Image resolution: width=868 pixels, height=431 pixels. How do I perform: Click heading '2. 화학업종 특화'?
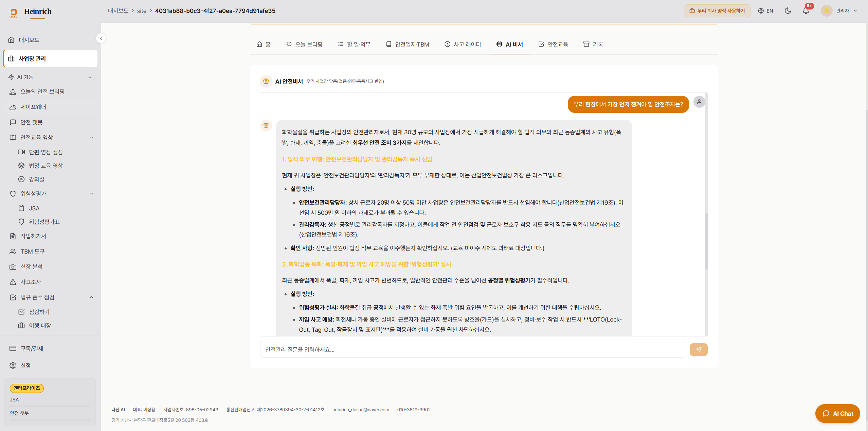(x=366, y=264)
